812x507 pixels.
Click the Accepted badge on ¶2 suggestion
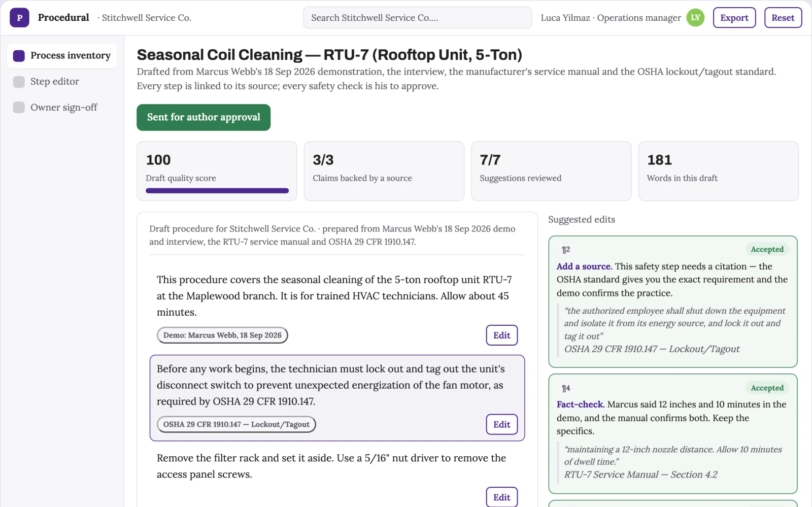click(x=767, y=250)
